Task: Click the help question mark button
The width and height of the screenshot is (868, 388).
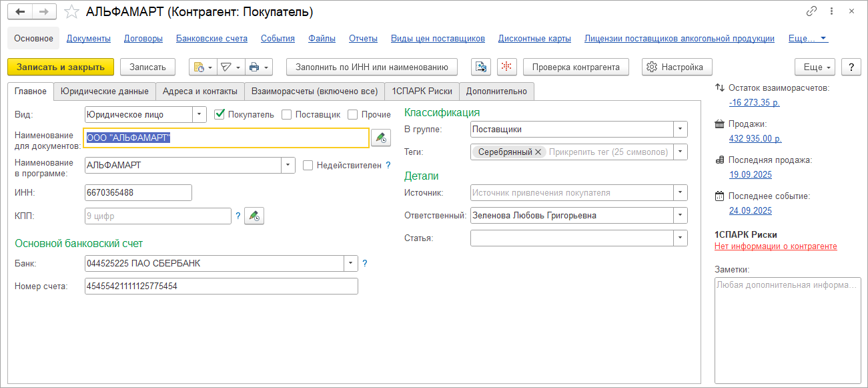Action: coord(851,67)
